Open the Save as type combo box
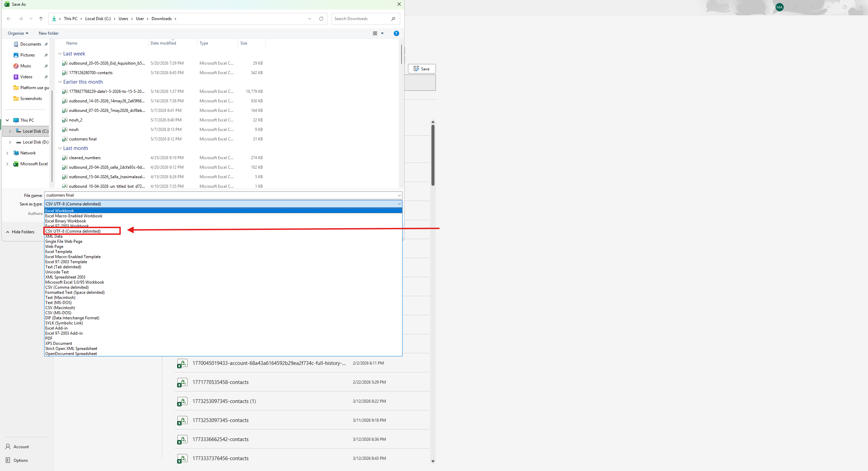 [x=223, y=204]
